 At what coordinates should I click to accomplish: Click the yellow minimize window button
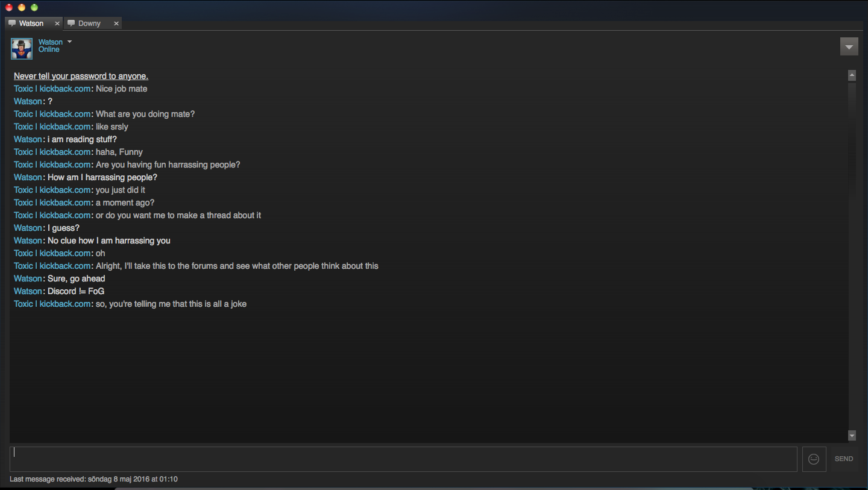point(22,7)
